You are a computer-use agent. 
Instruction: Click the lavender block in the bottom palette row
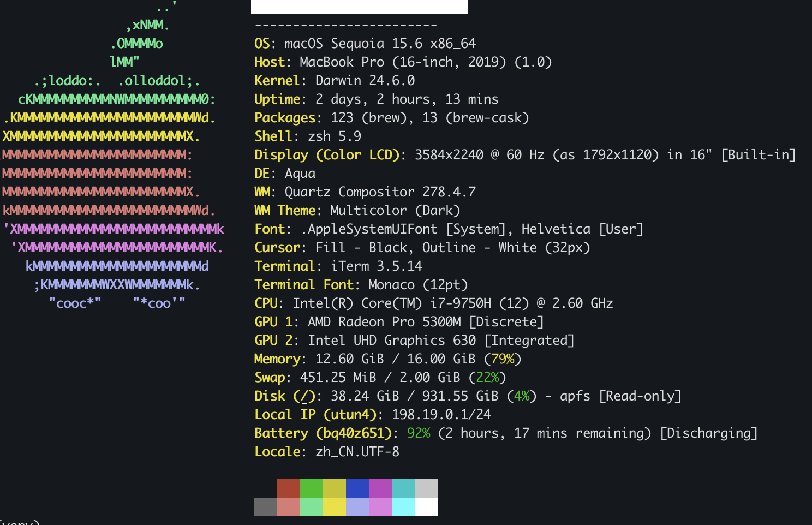(x=357, y=507)
